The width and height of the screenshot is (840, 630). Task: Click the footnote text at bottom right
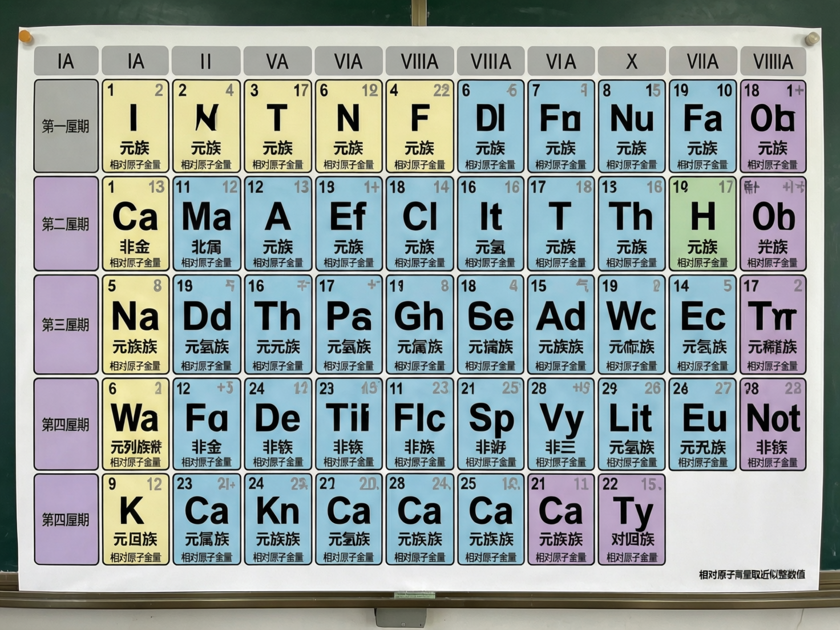click(x=752, y=574)
